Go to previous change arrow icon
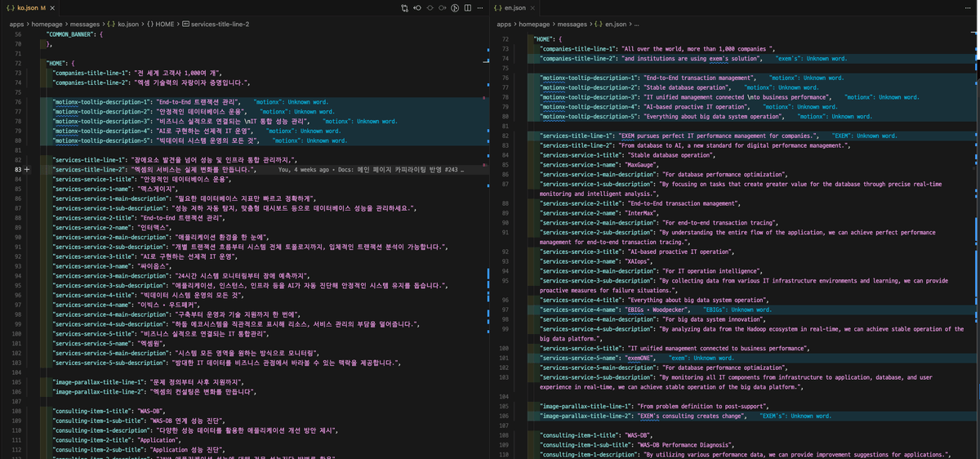This screenshot has height=459, width=980. [417, 8]
